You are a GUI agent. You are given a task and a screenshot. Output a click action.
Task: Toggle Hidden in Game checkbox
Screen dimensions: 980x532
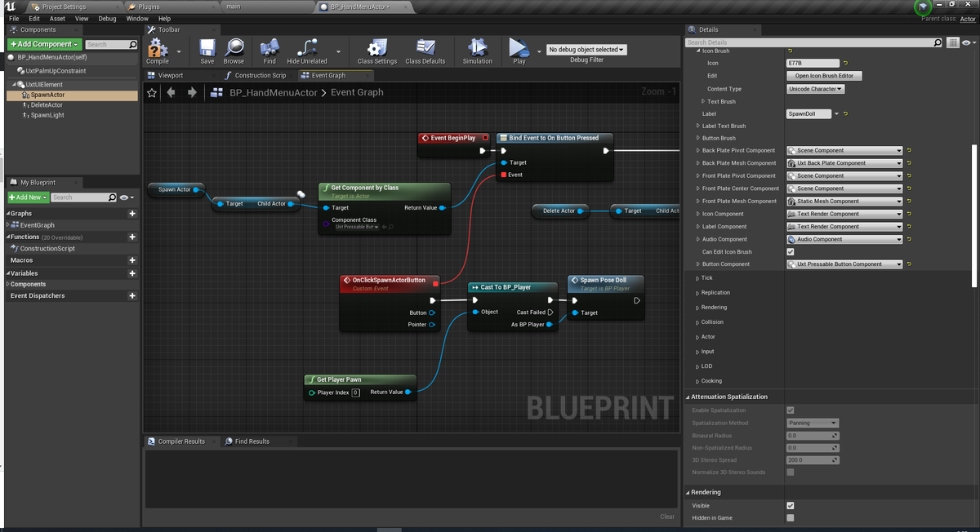click(x=790, y=517)
